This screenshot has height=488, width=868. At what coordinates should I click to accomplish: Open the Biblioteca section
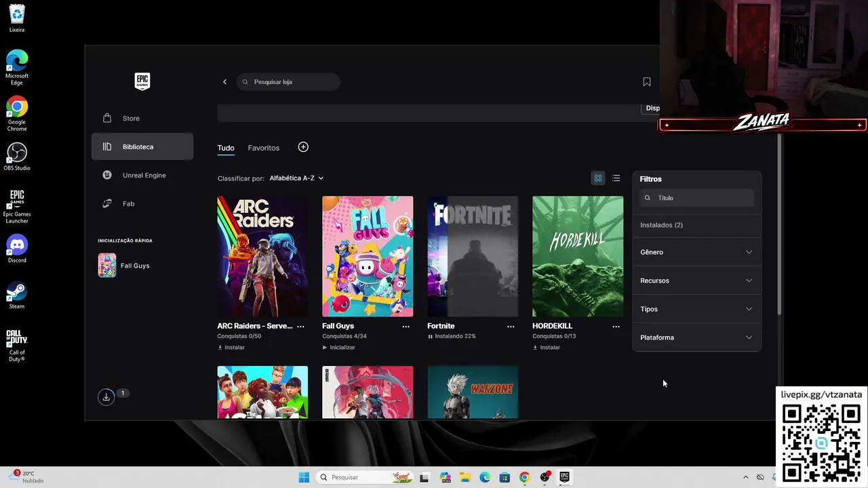click(142, 146)
